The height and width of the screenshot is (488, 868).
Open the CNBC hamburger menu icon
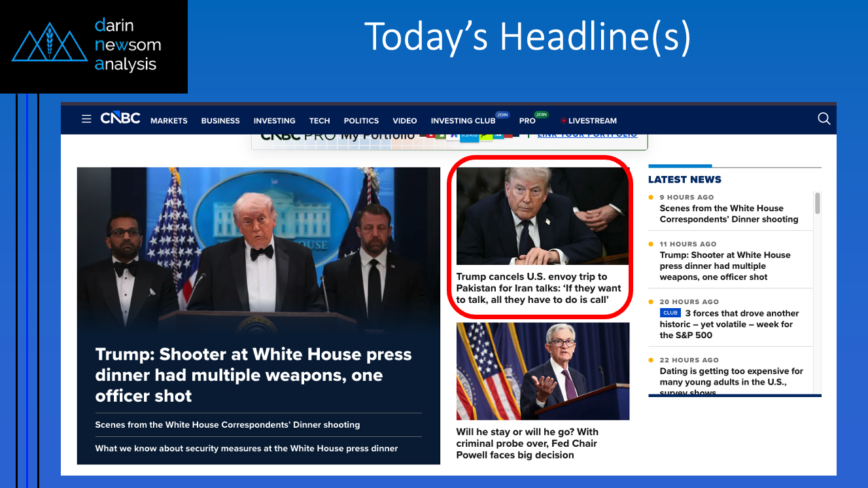86,119
